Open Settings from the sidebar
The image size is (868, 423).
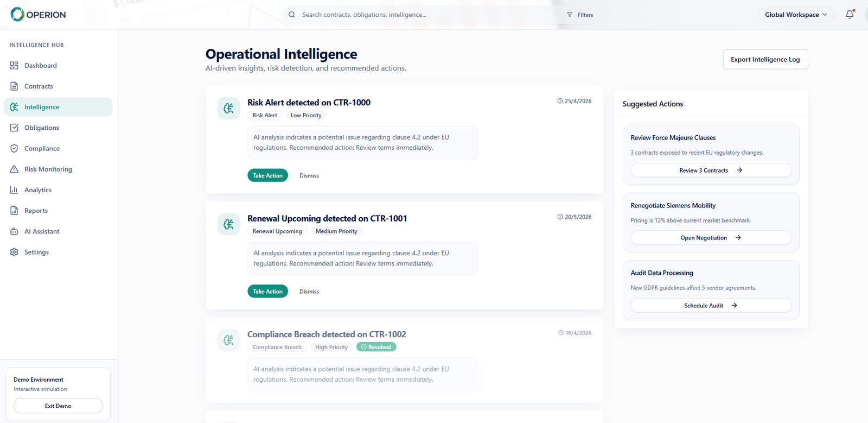tap(58, 252)
